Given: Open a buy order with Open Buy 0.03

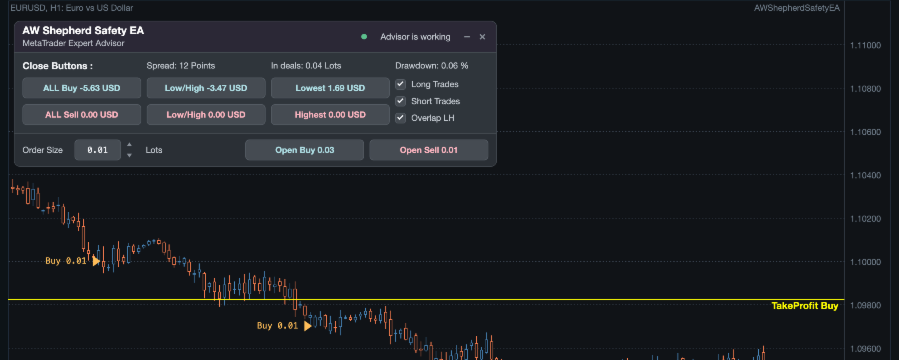Looking at the screenshot, I should pyautogui.click(x=304, y=150).
